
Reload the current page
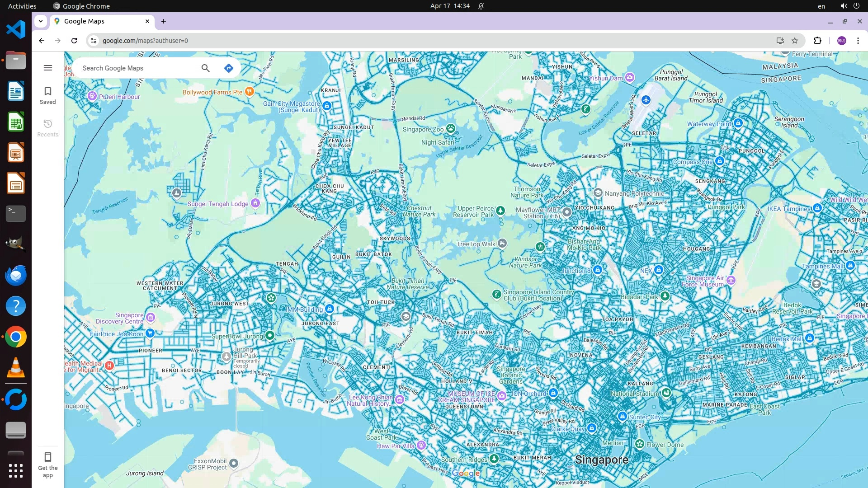74,41
